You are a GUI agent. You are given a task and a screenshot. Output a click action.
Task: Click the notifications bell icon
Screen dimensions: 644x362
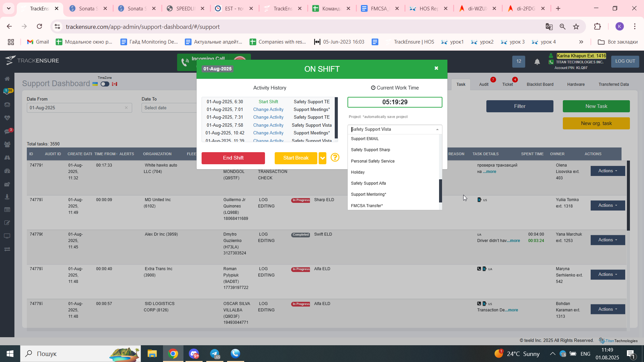[x=537, y=62]
